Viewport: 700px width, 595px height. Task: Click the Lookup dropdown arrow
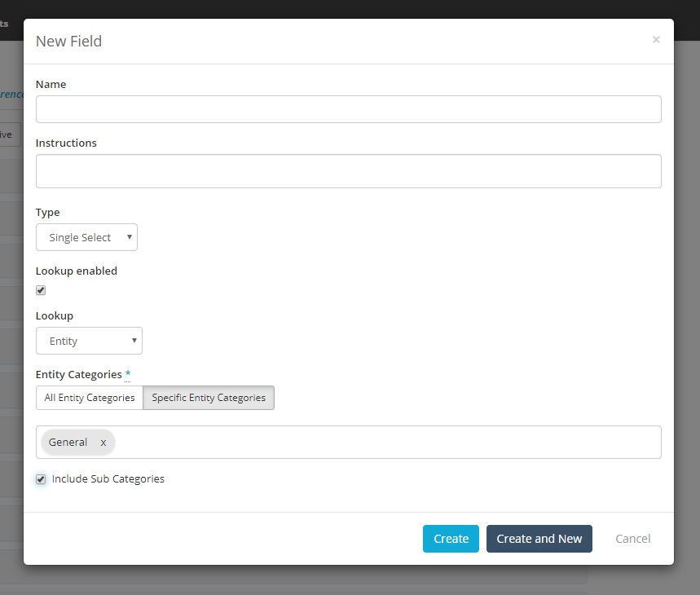132,341
